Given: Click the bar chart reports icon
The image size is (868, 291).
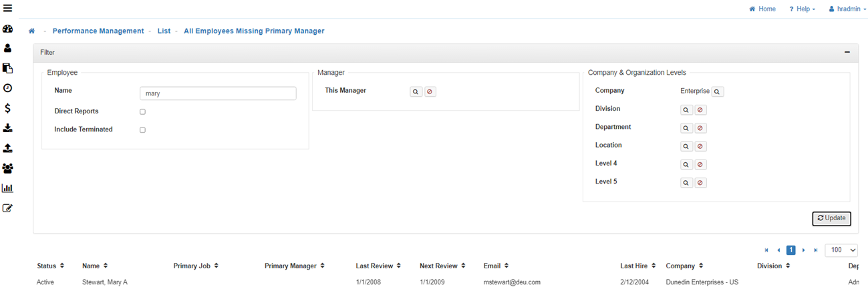Looking at the screenshot, I should click(8, 188).
